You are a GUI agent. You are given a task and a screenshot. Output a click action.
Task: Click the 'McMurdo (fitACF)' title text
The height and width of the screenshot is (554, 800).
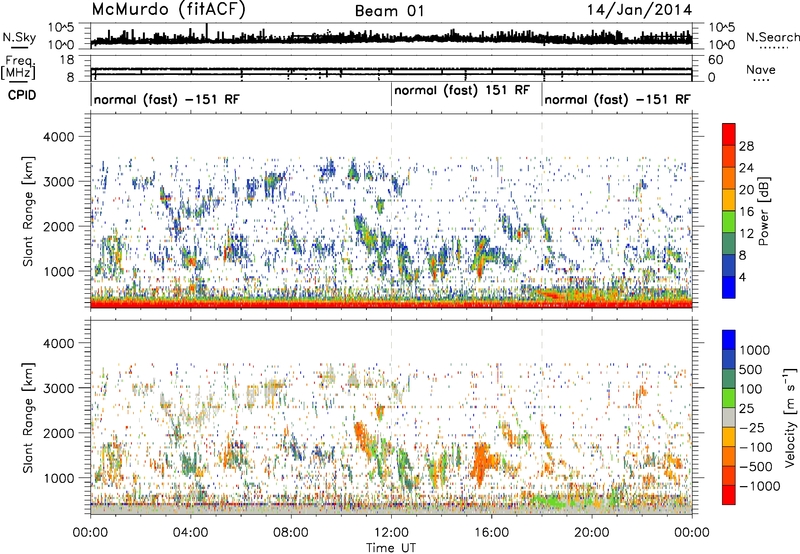168,10
